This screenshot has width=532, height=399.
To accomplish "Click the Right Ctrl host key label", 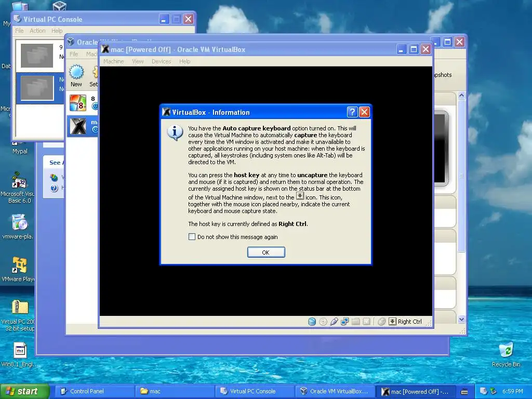I will point(410,322).
